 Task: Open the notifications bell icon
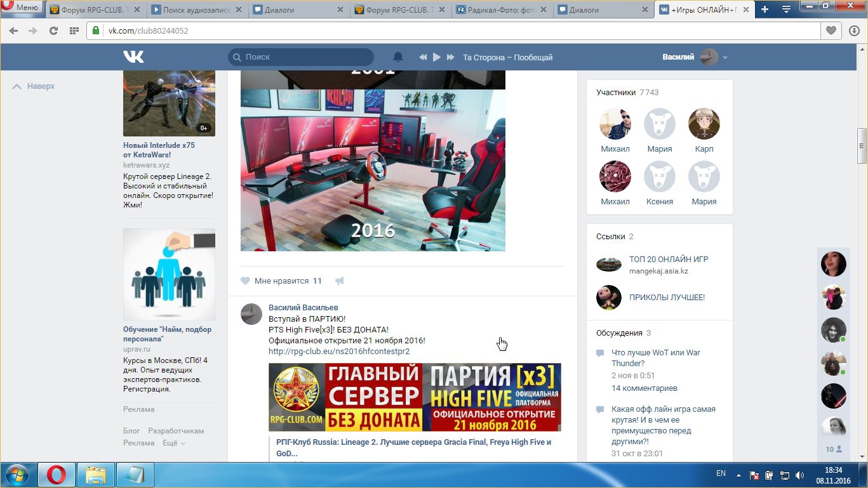(x=398, y=57)
